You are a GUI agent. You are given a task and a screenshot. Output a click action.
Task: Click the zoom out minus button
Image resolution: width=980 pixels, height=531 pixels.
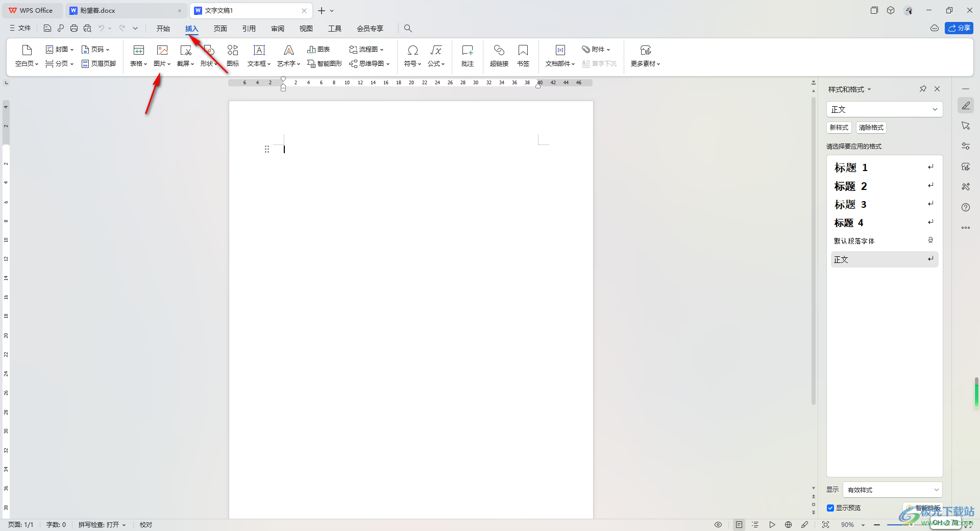pos(877,524)
